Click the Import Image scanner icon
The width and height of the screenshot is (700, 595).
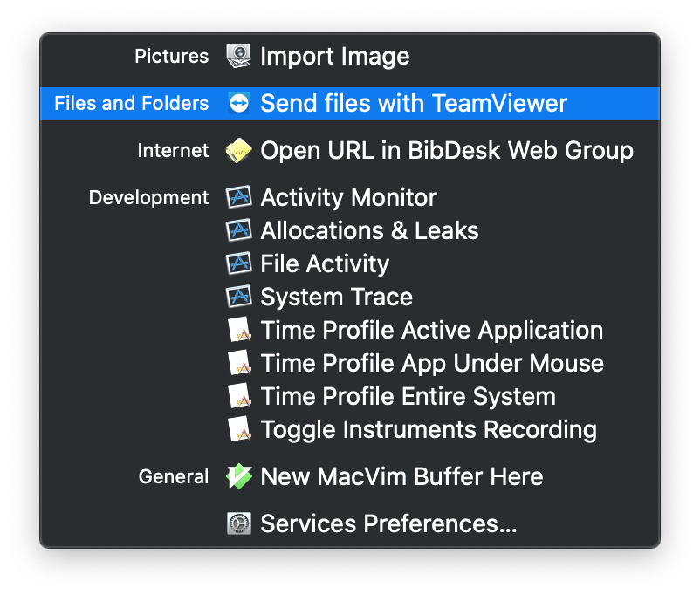pos(238,57)
